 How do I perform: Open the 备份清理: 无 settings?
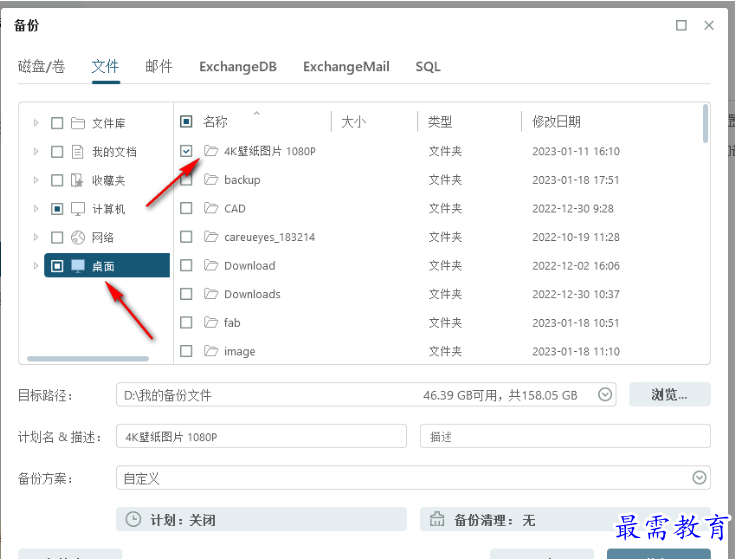[565, 520]
